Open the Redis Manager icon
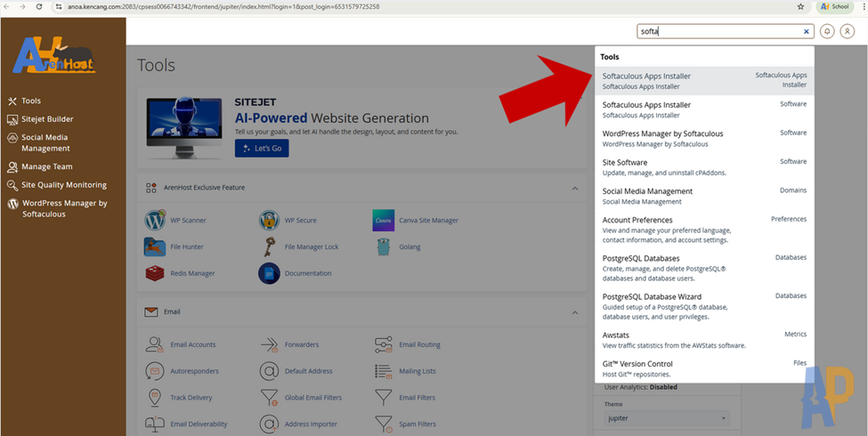 [155, 273]
